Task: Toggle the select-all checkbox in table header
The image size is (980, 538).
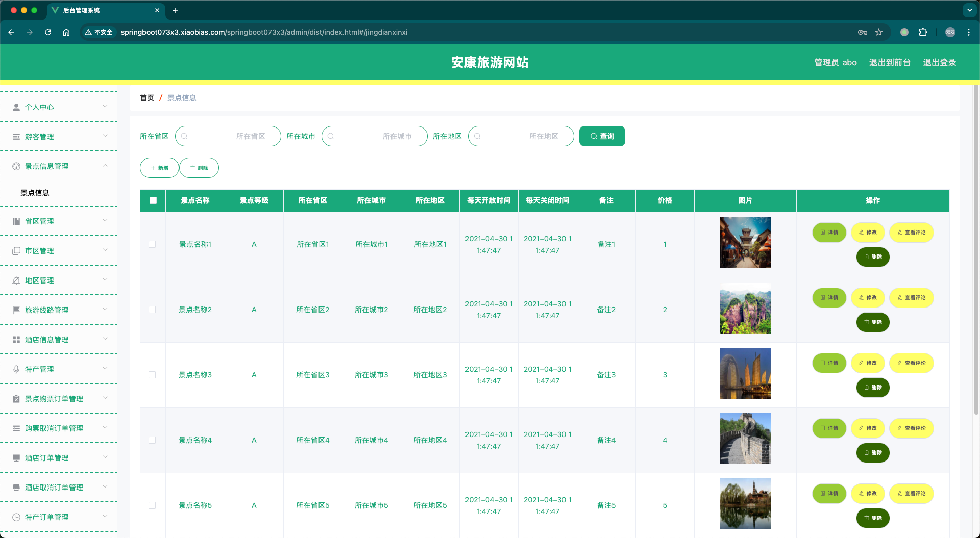Action: [x=153, y=200]
